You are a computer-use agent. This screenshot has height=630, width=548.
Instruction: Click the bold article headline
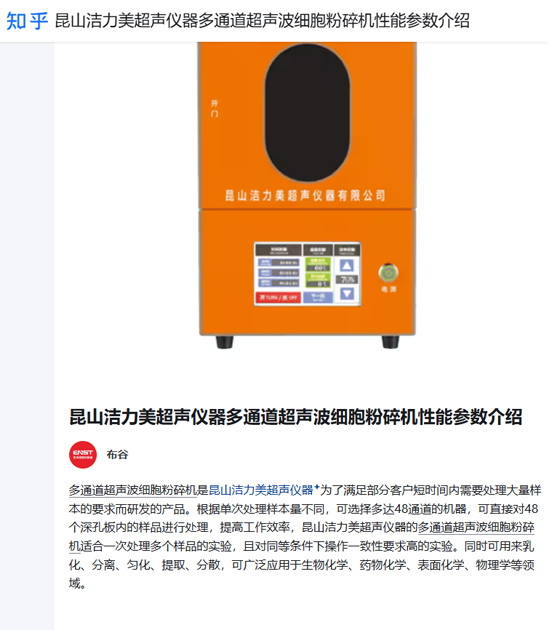coord(296,417)
